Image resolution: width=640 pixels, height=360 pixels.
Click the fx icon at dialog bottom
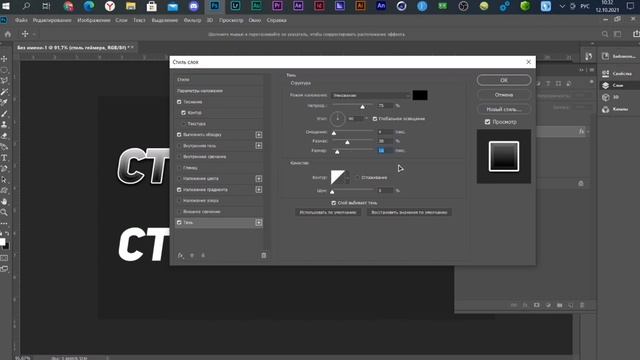180,256
